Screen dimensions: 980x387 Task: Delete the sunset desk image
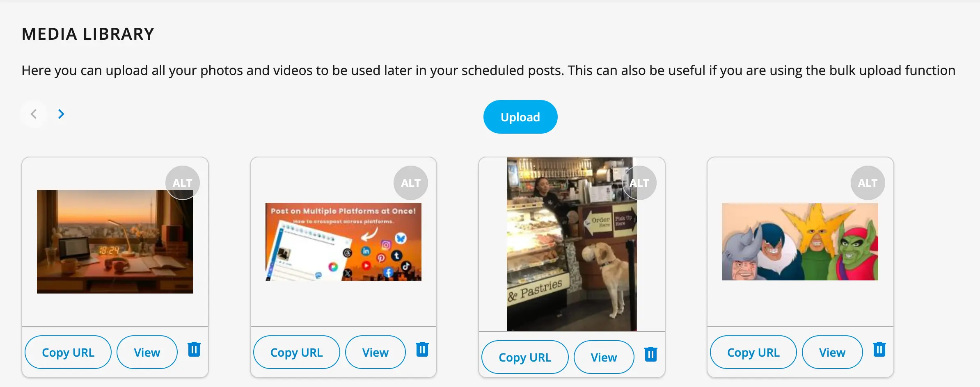click(x=194, y=350)
